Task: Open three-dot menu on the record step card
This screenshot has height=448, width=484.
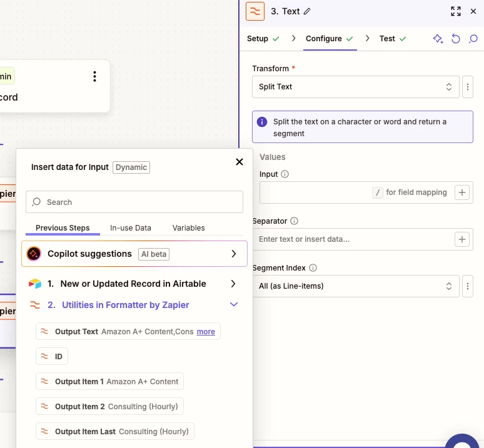Action: (x=95, y=76)
